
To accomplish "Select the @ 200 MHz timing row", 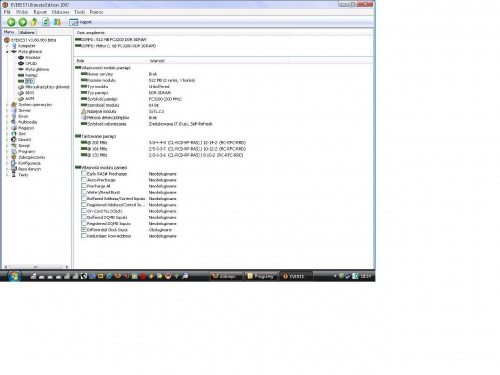I will (x=164, y=142).
